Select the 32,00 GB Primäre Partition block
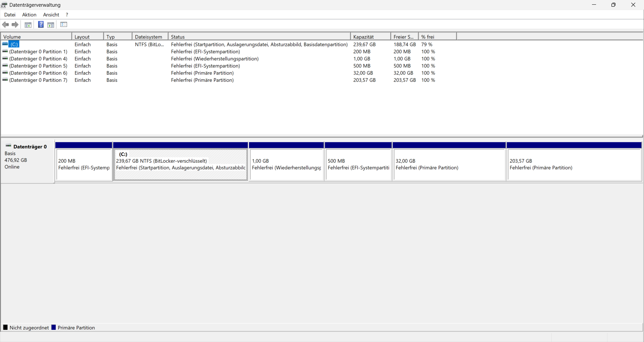Viewport: 644px width, 342px height. 449,164
